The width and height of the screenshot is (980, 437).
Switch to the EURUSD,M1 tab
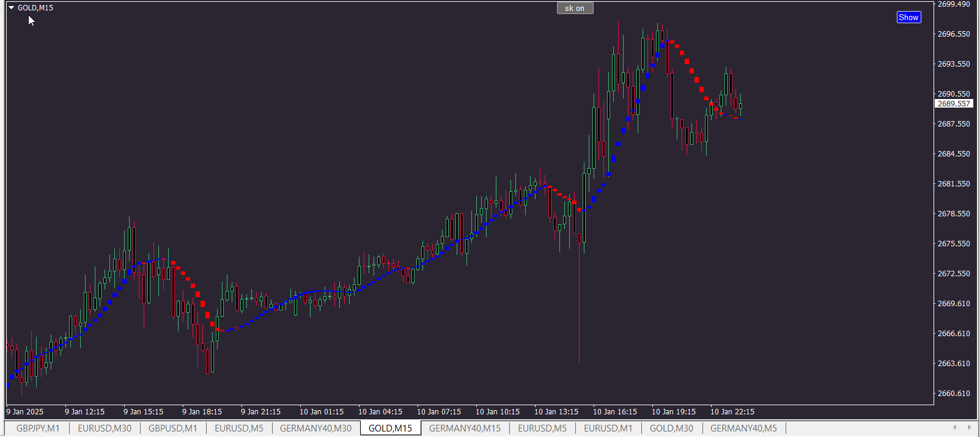point(608,428)
